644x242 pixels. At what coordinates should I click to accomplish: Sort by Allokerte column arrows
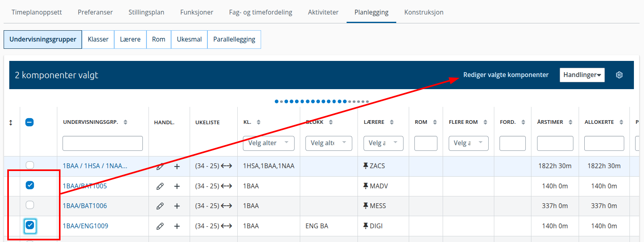[x=621, y=122]
